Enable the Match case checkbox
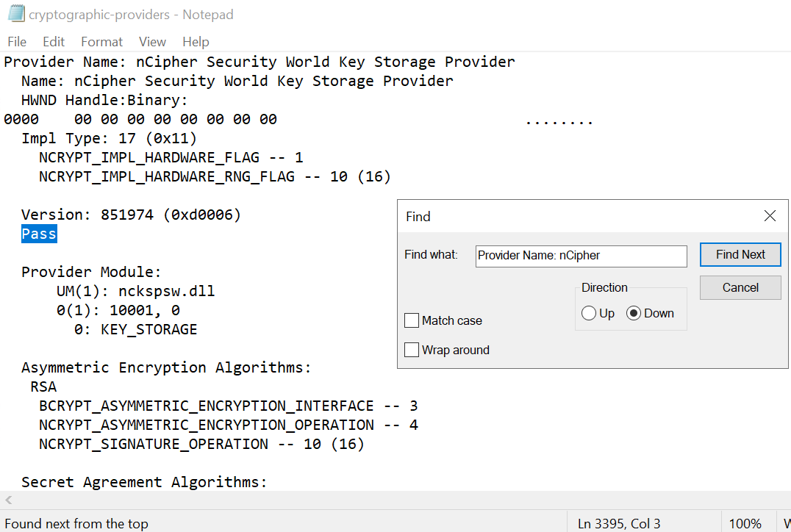This screenshot has width=791, height=532. click(x=412, y=320)
